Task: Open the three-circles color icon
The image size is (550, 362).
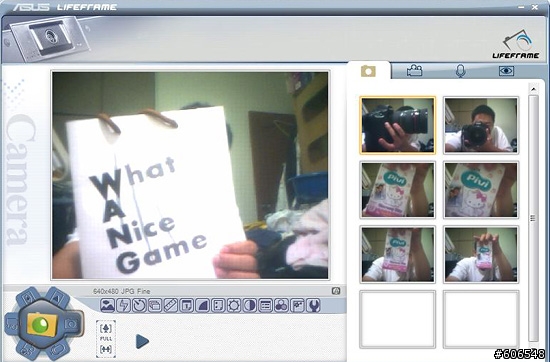Action: (x=281, y=306)
